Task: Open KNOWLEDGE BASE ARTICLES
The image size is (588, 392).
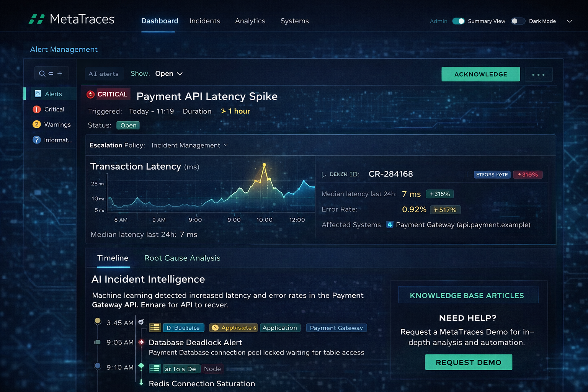Action: (x=468, y=295)
